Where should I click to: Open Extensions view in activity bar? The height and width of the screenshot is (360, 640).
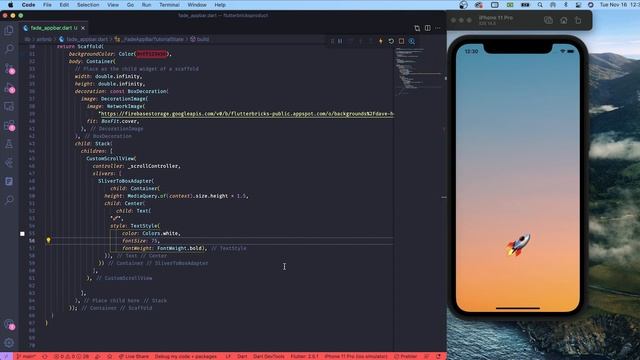tap(9, 125)
